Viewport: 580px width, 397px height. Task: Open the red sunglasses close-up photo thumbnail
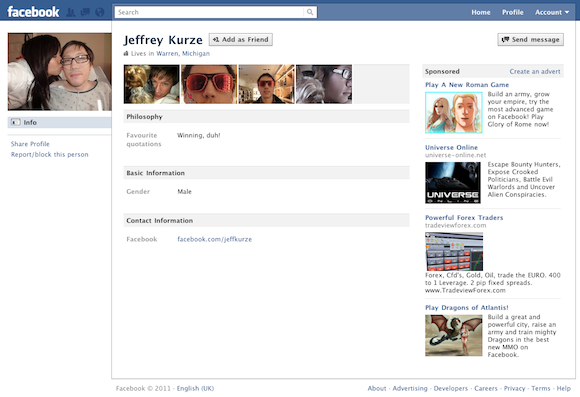(209, 84)
